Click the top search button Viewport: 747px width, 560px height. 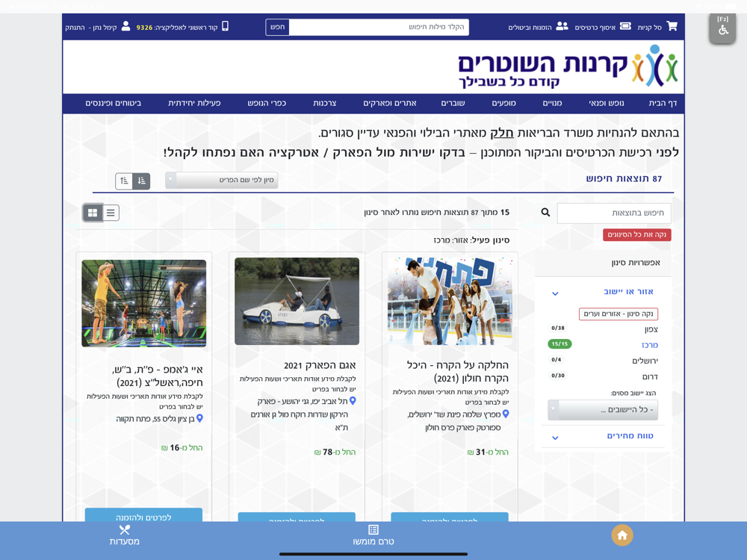(x=277, y=27)
